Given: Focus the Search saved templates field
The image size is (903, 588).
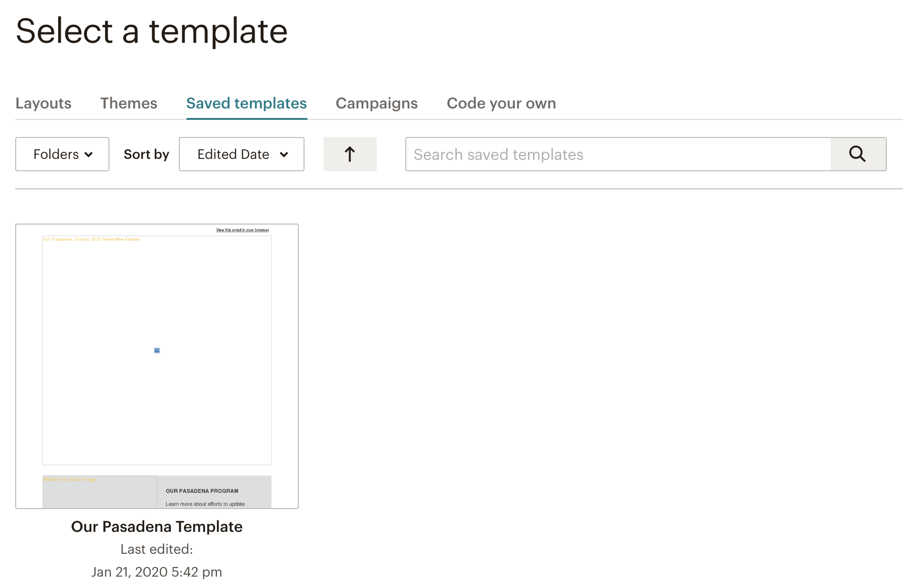Looking at the screenshot, I should (618, 154).
